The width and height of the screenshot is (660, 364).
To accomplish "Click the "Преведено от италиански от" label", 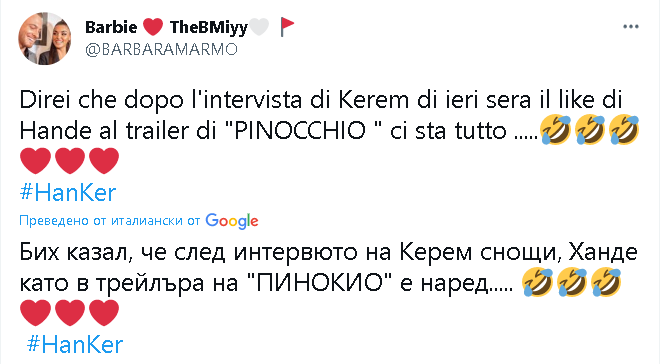I will click(110, 221).
